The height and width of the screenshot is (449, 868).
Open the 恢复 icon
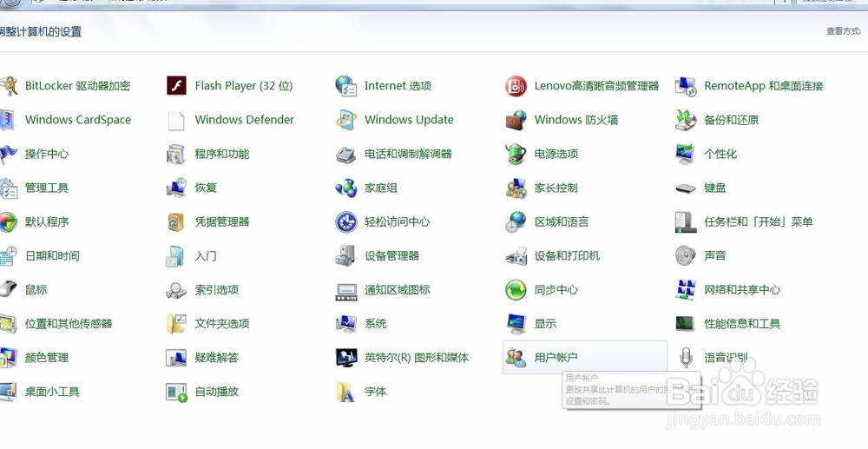coord(176,188)
